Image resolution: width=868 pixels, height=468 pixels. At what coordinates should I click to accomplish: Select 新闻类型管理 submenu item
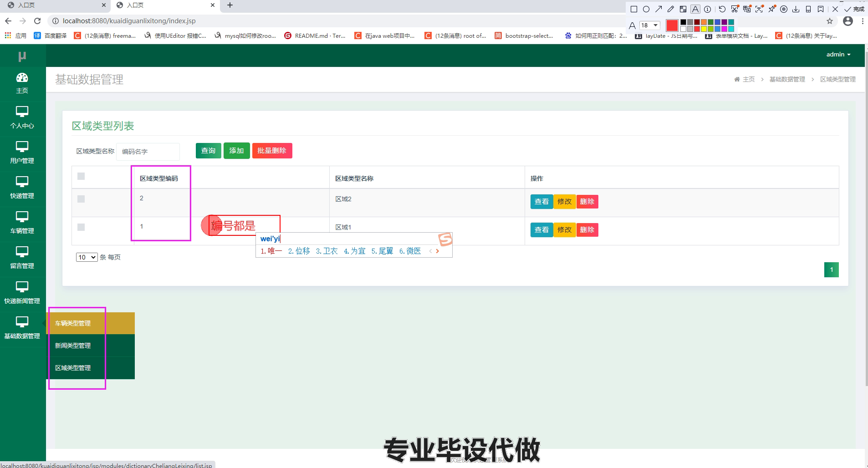pos(91,346)
